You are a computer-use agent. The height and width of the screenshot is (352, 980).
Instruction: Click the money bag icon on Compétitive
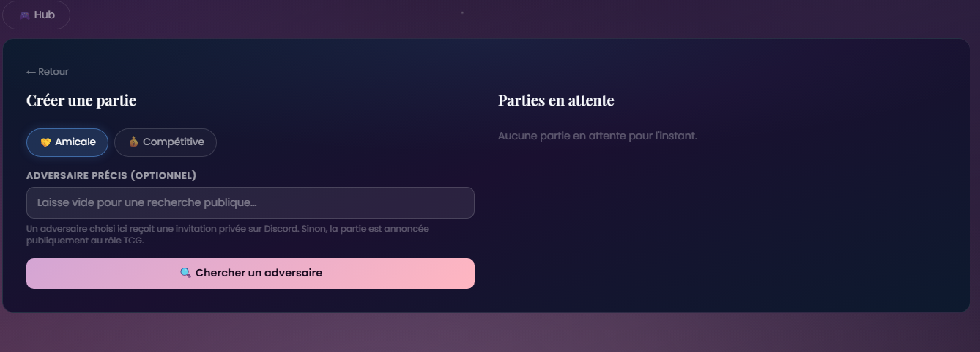133,142
